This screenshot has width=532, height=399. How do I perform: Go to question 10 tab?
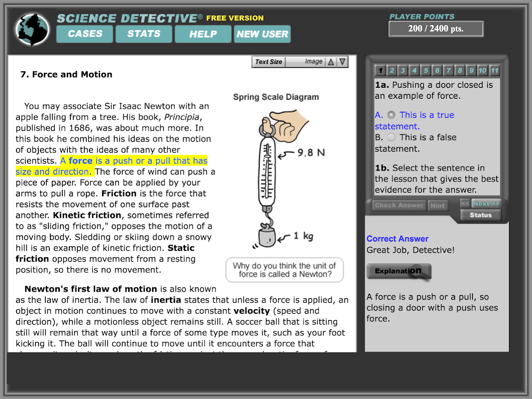483,70
